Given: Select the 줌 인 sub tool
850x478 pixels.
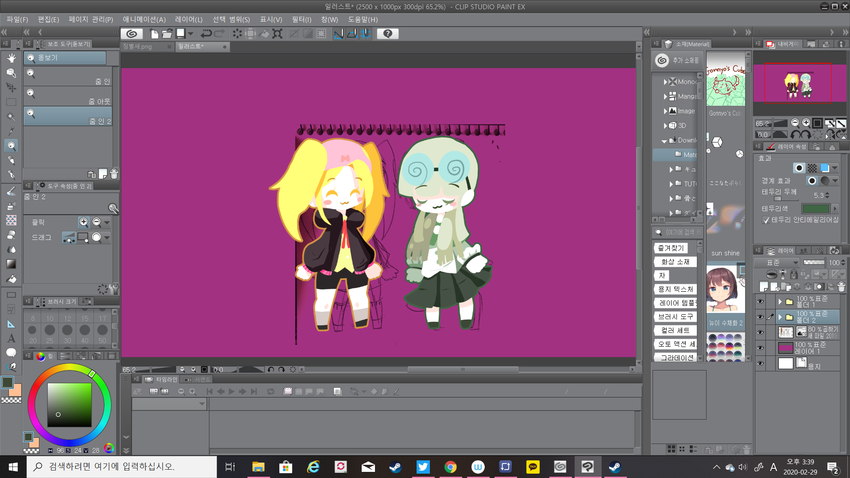Looking at the screenshot, I should pyautogui.click(x=68, y=76).
